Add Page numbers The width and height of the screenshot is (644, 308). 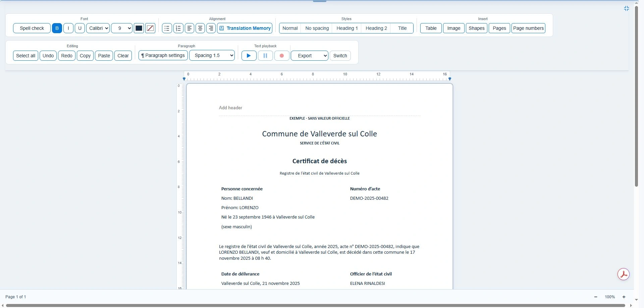point(528,28)
